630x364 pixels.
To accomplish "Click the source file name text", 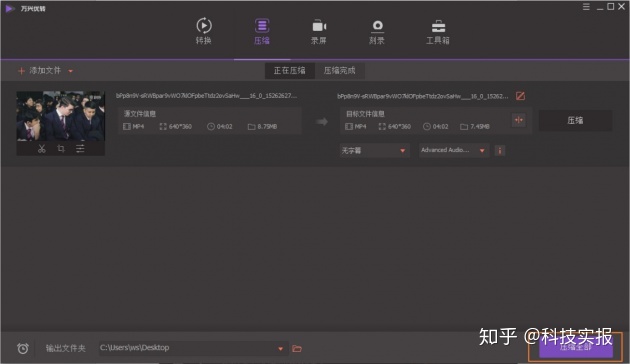I will [207, 96].
